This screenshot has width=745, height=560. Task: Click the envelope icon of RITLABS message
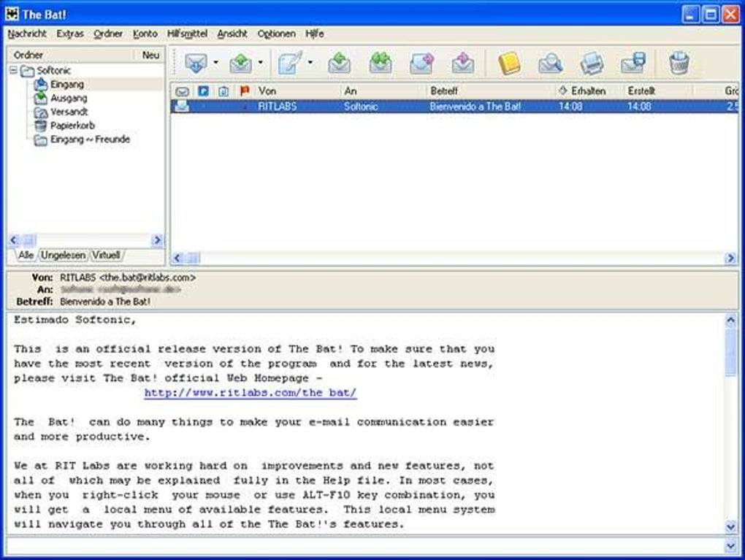[x=182, y=106]
